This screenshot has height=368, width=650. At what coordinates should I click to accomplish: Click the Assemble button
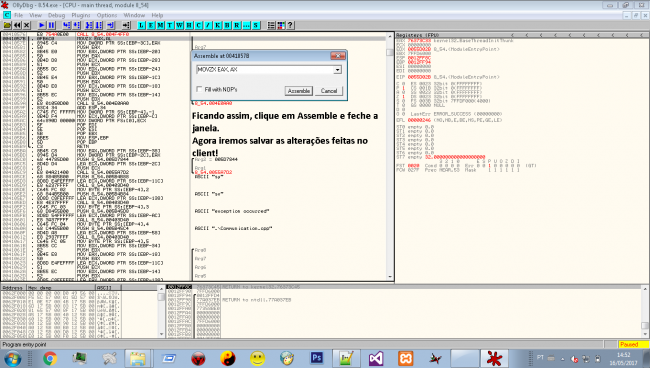point(298,91)
